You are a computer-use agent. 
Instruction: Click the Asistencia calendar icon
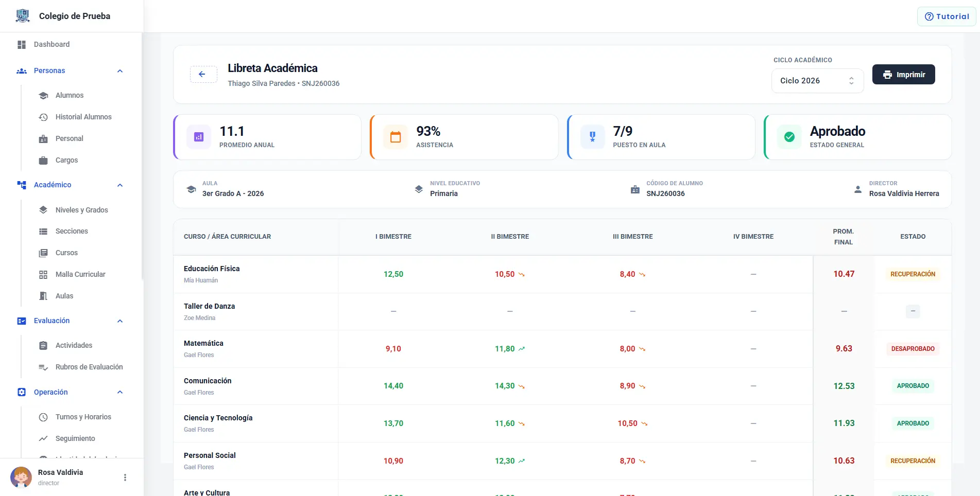pyautogui.click(x=396, y=137)
